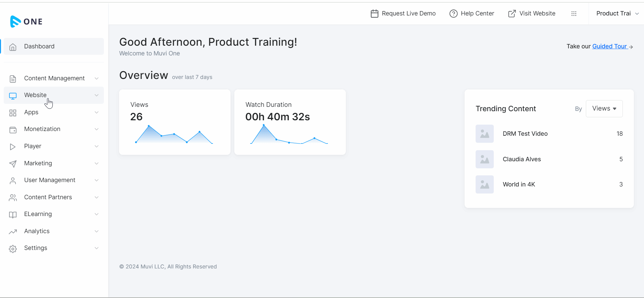Viewport: 644px width, 298px height.
Task: Click World in 4K thumbnail
Action: 485,184
